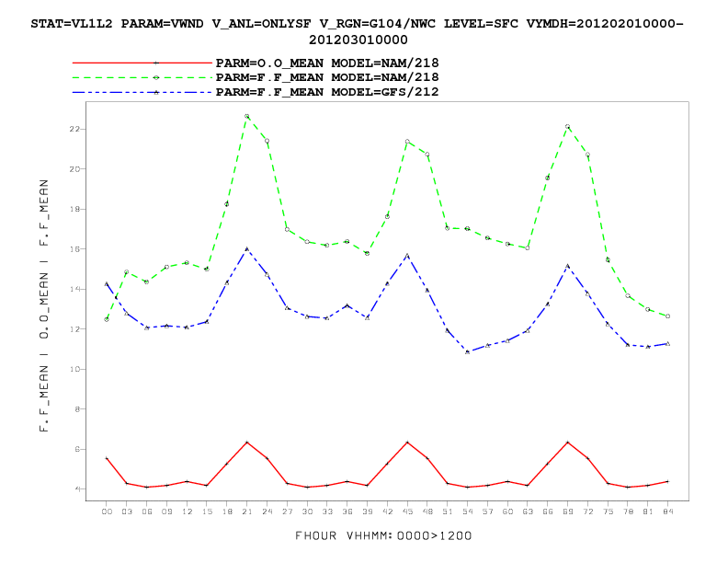Click the x-axis title FHOUR VHHMM: 0000>1200

[x=383, y=536]
